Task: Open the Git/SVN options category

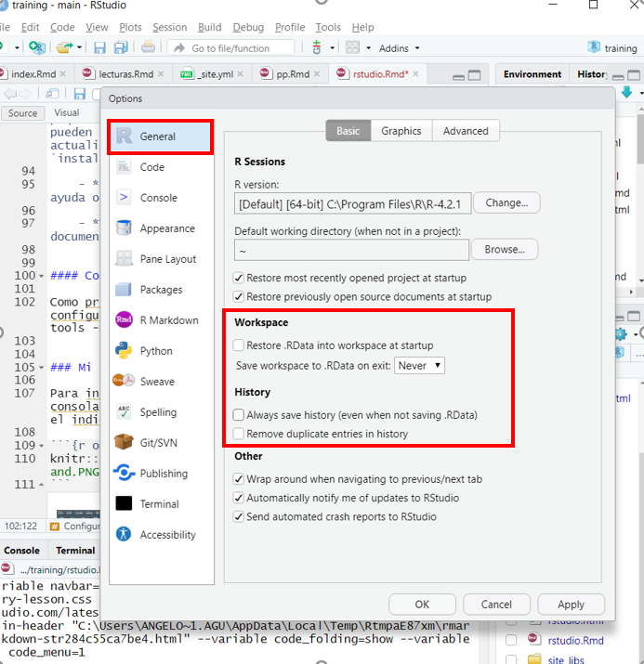Action: [x=161, y=443]
